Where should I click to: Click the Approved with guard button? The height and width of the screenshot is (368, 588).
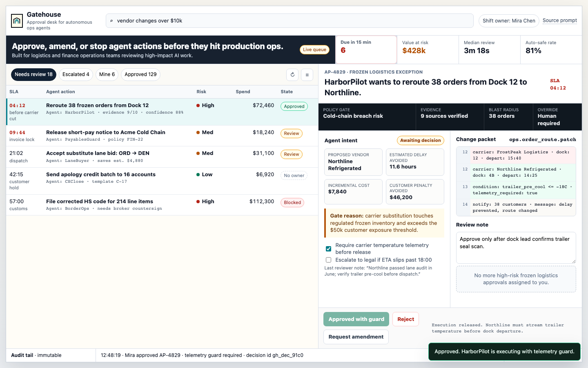[x=356, y=319]
